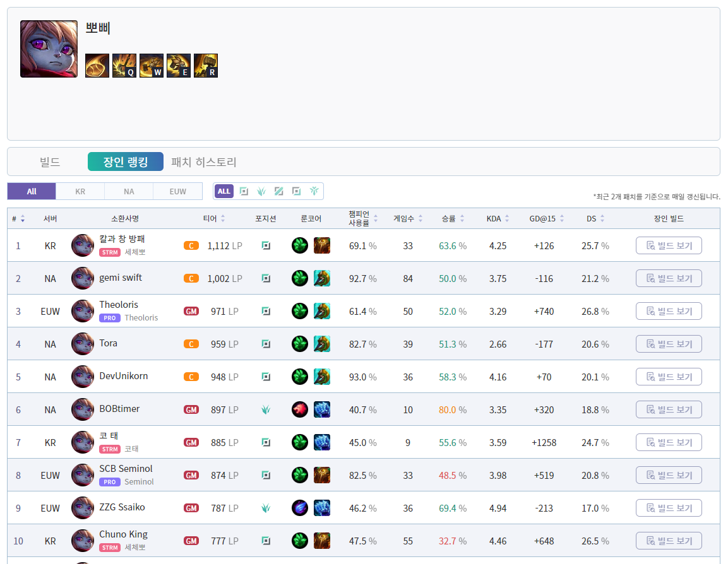Open summoner DevUnikorn profile
The width and height of the screenshot is (728, 564).
pos(124,376)
